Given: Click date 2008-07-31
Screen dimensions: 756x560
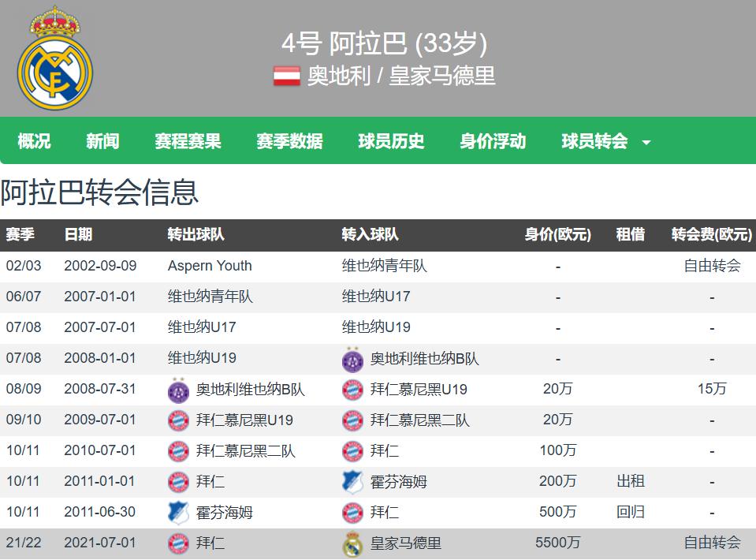Looking at the screenshot, I should point(100,389).
